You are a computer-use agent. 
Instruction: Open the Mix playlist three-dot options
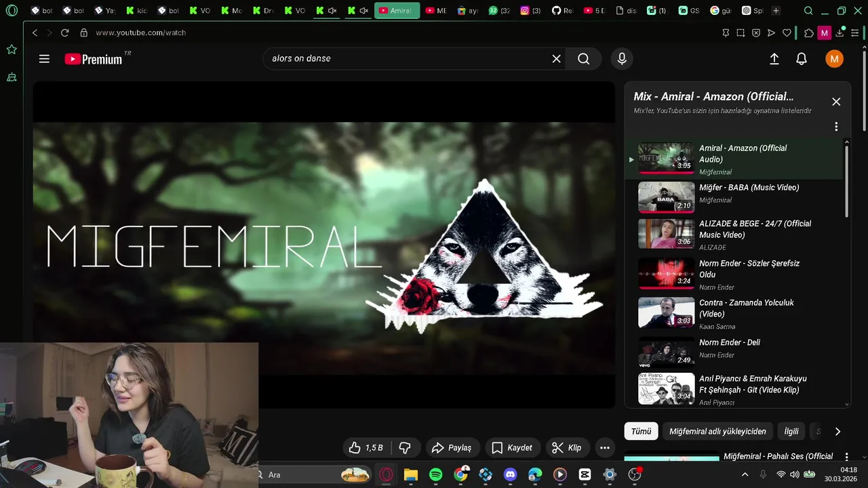pyautogui.click(x=836, y=127)
